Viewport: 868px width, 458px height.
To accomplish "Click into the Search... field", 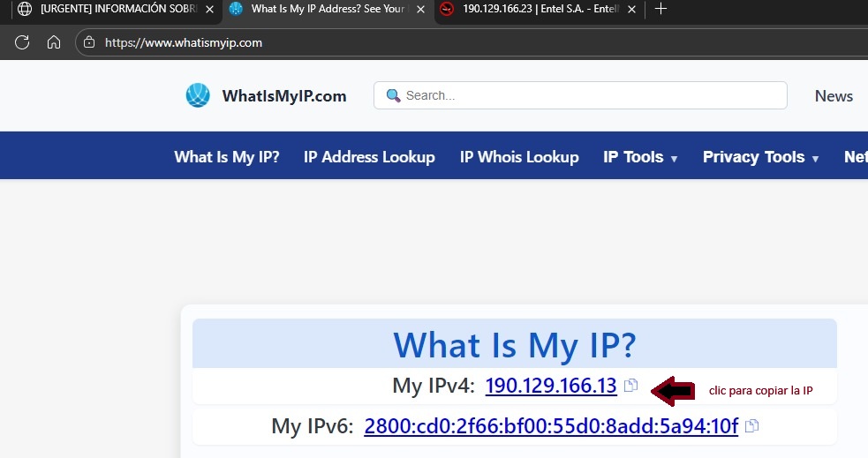I will (x=580, y=95).
